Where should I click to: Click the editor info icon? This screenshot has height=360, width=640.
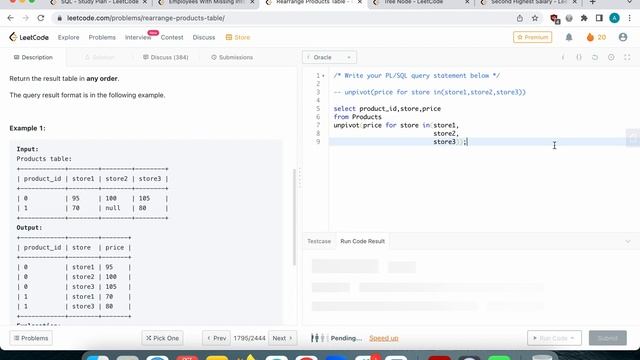click(563, 57)
